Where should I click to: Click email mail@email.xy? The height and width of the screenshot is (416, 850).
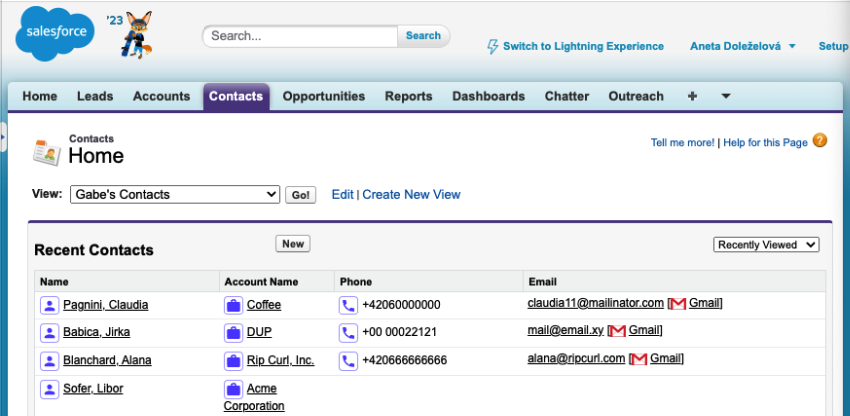[565, 330]
